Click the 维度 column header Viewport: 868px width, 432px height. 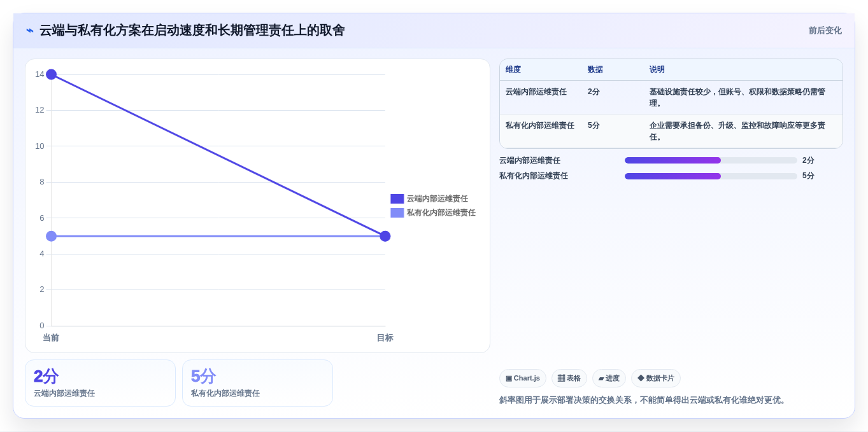(x=513, y=69)
